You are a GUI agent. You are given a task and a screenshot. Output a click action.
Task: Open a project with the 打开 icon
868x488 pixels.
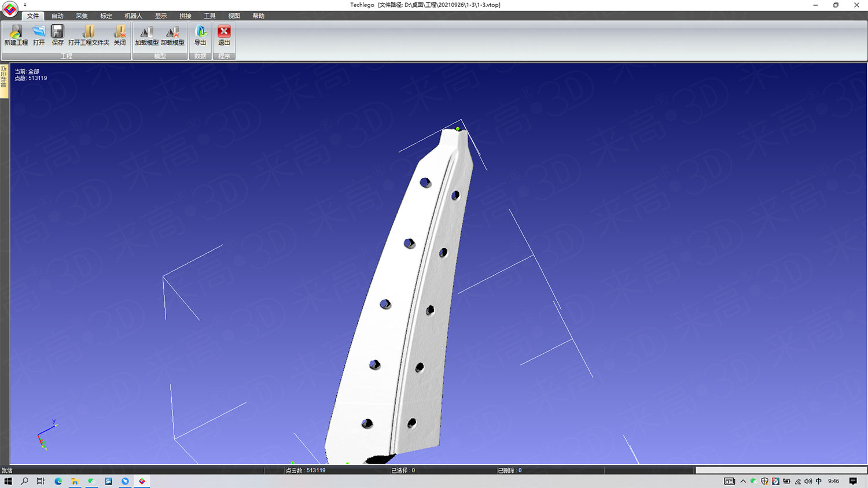(39, 35)
